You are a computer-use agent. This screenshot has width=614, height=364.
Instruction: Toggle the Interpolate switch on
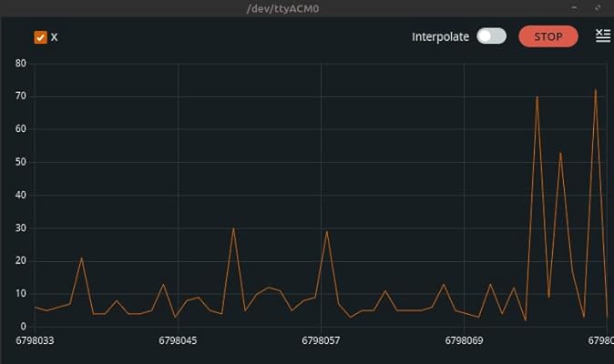(x=491, y=36)
